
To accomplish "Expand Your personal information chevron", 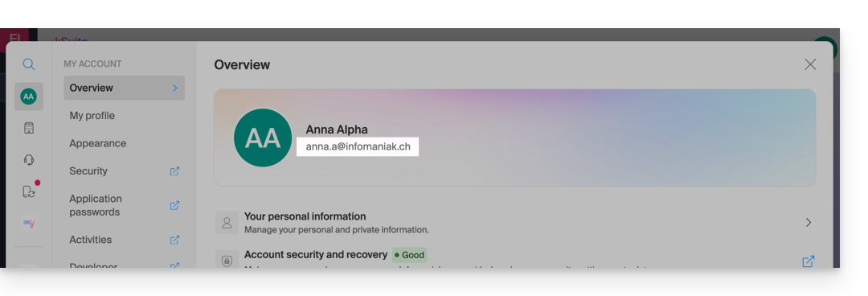I will (x=809, y=222).
